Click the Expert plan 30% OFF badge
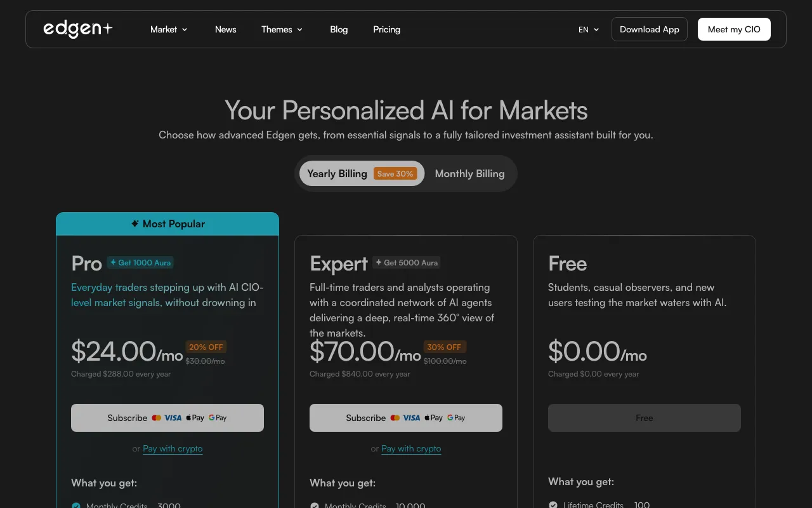Screen dimensions: 812x508 tap(444, 347)
